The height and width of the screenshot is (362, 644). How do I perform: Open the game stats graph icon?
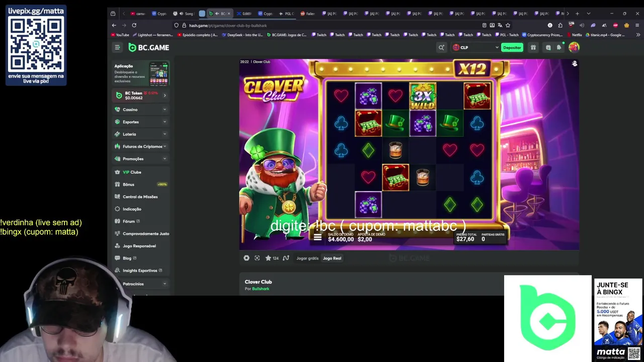pyautogui.click(x=286, y=258)
